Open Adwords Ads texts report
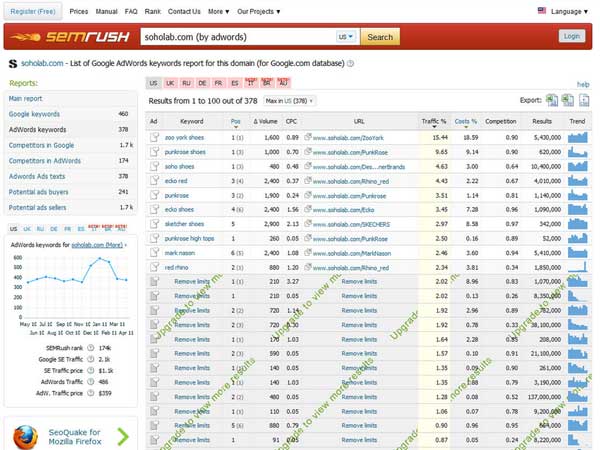The image size is (600, 450). 37,176
